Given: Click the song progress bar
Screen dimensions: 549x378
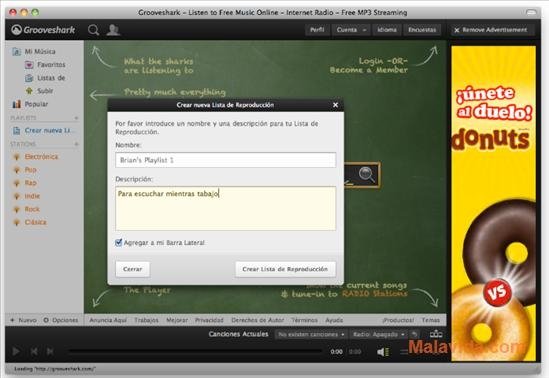Looking at the screenshot, I should 195,351.
